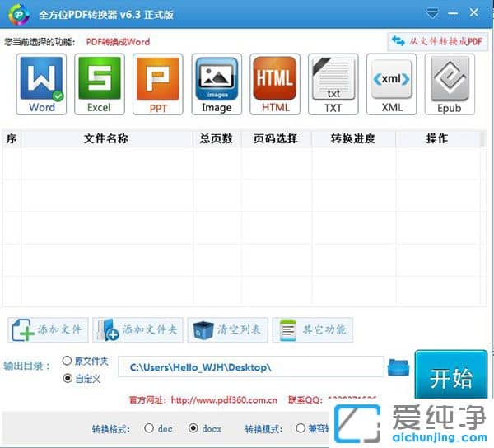
Task: Browse output folder with blue folder icon
Action: click(x=398, y=367)
